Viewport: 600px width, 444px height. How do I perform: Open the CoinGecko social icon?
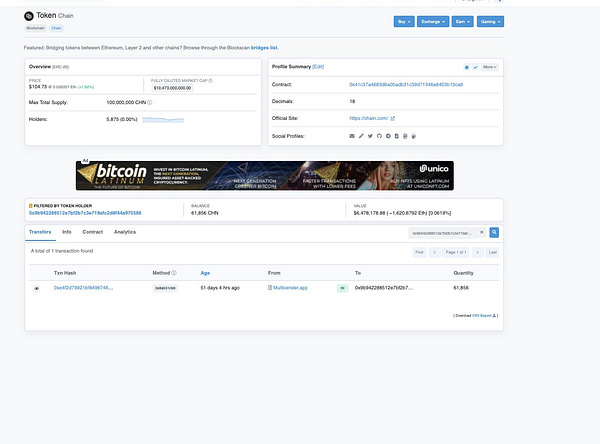(414, 136)
